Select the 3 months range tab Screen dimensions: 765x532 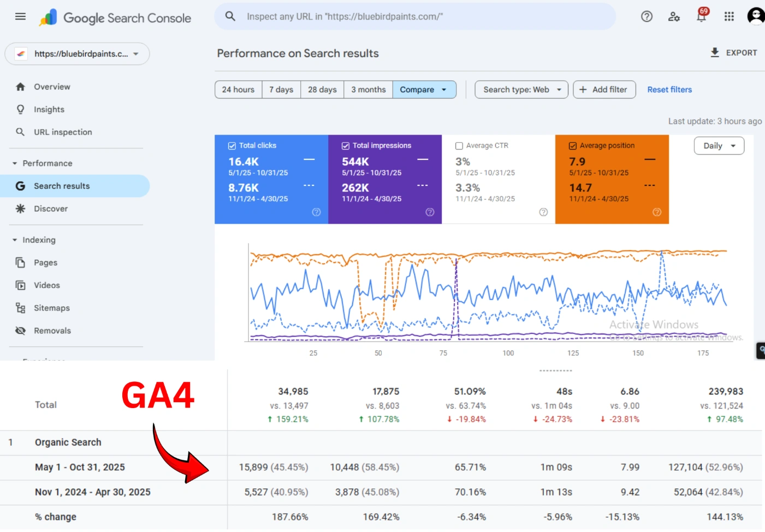click(x=369, y=89)
